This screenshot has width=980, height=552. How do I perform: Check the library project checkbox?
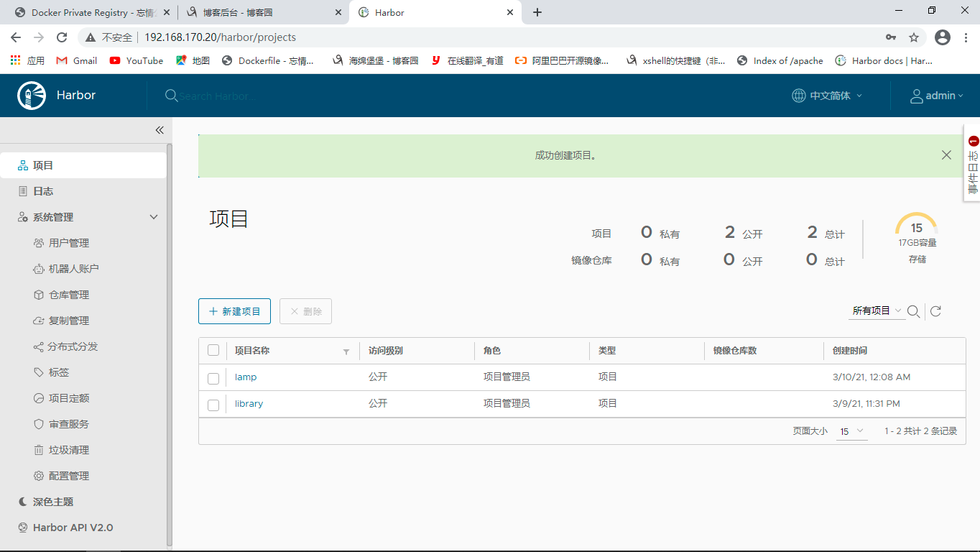tap(213, 405)
